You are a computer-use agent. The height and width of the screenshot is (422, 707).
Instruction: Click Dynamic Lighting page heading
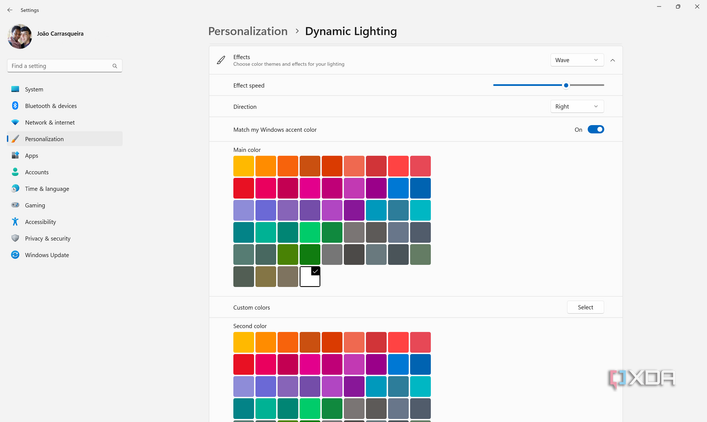pos(351,31)
